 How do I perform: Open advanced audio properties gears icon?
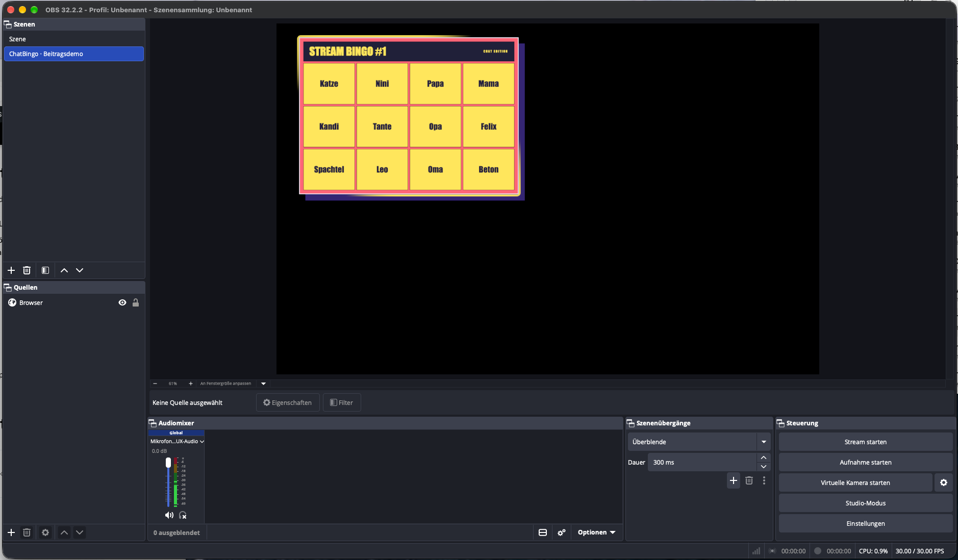pos(562,532)
